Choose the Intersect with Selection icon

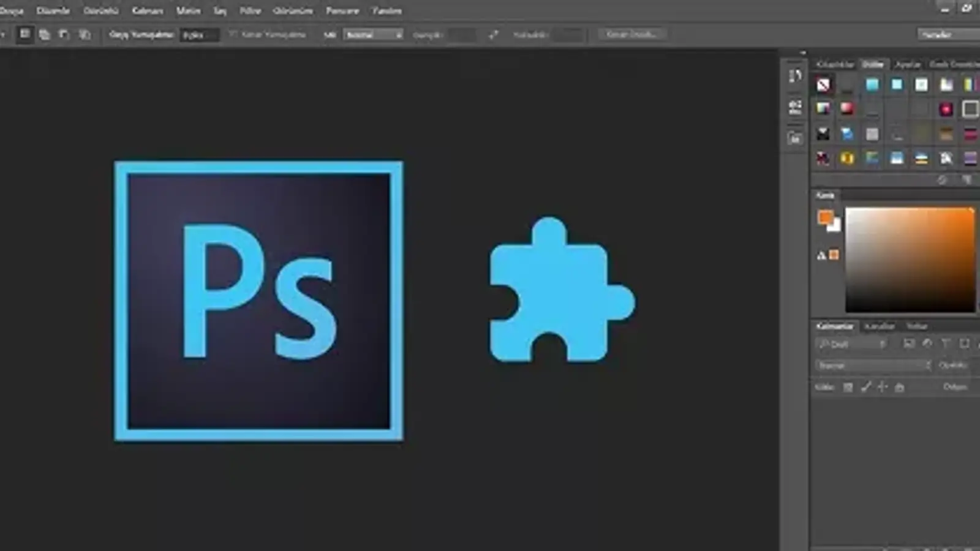pos(85,35)
